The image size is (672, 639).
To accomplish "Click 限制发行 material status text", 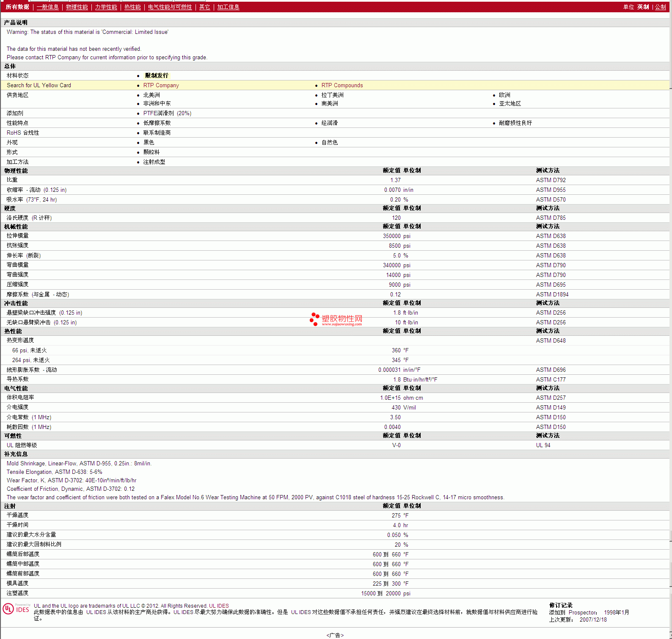I will point(157,76).
